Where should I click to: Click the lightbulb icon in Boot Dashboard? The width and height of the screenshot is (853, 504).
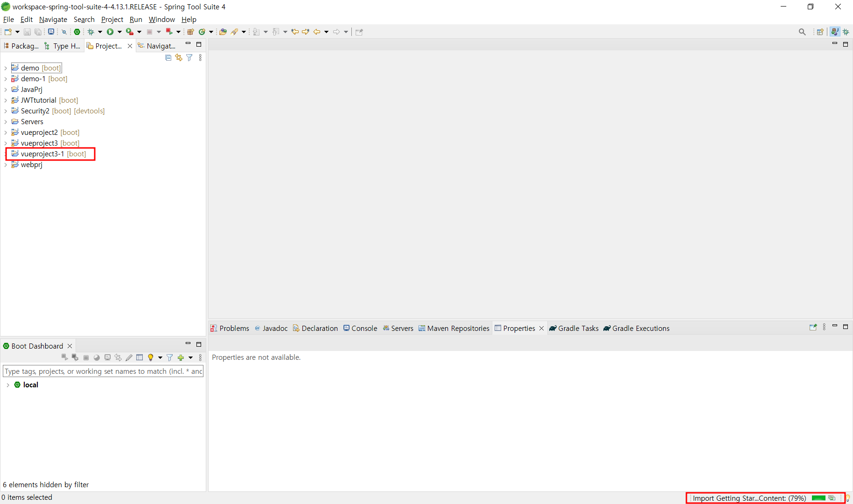pos(150,357)
